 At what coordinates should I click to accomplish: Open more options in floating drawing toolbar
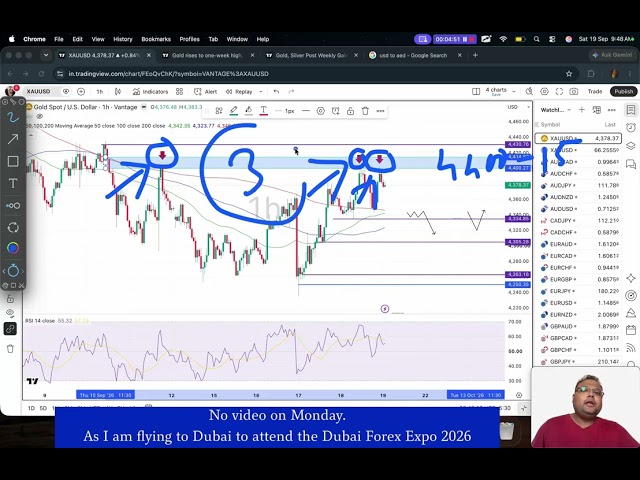click(x=380, y=111)
